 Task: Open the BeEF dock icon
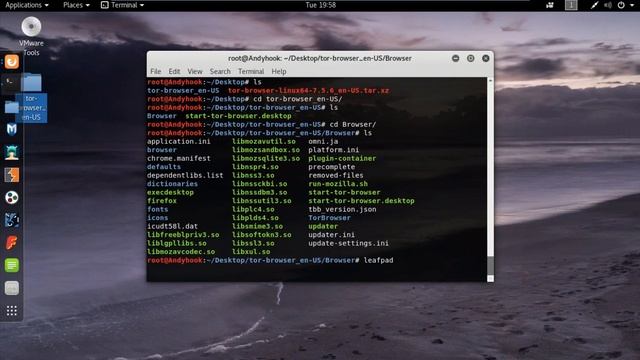point(12,220)
